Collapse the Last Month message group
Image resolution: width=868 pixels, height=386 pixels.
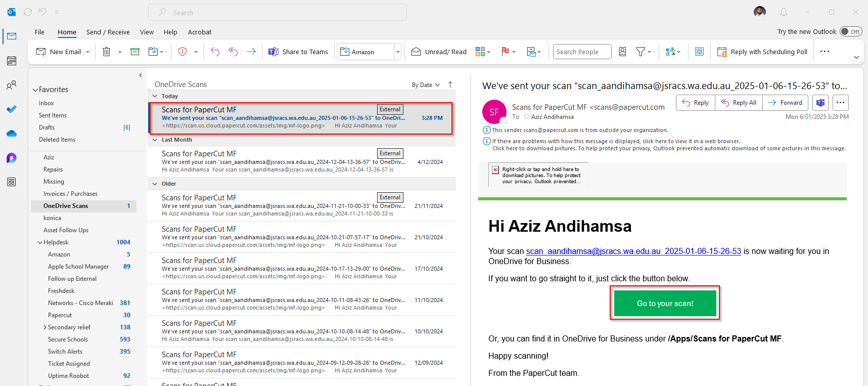(x=155, y=140)
